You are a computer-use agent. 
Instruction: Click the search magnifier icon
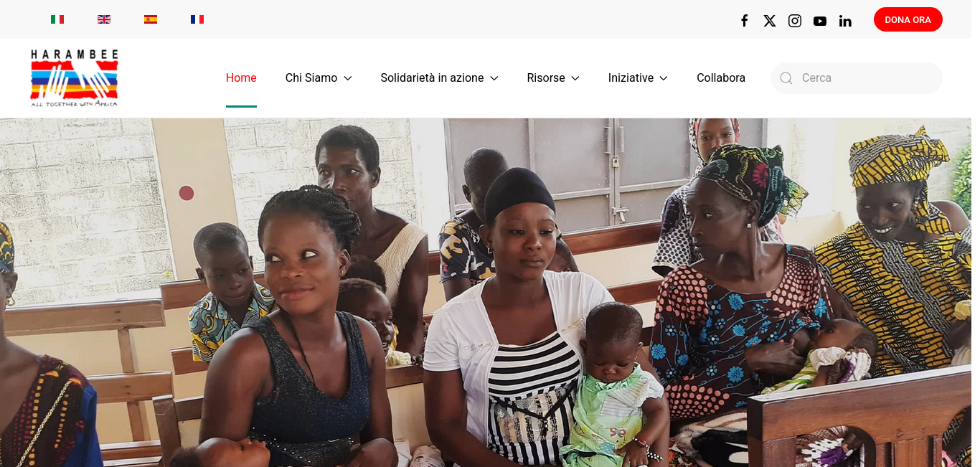point(786,78)
